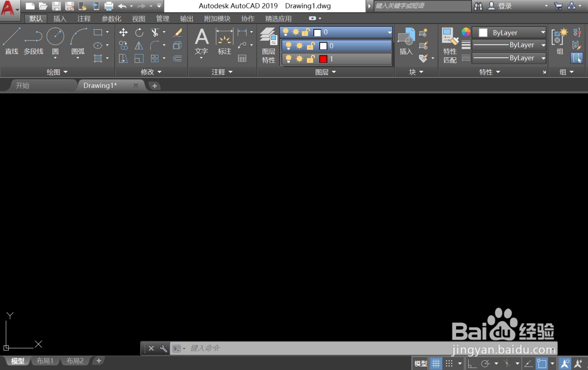This screenshot has width=588, height=370.
Task: Open Layer Properties (图层特性) manager
Action: [x=268, y=45]
